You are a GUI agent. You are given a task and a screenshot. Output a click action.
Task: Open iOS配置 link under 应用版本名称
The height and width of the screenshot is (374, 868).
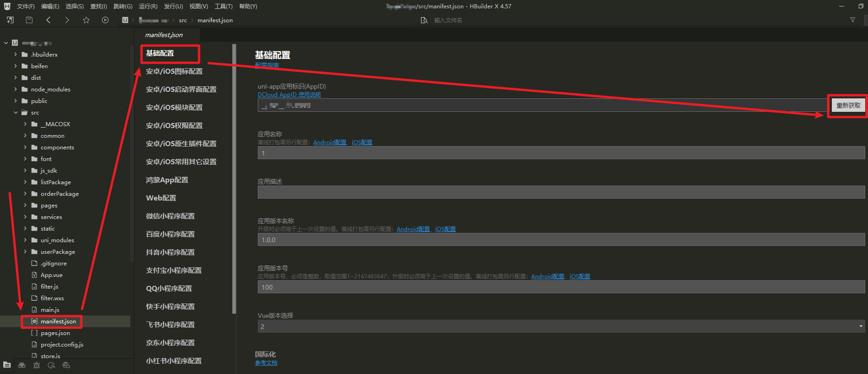(445, 229)
